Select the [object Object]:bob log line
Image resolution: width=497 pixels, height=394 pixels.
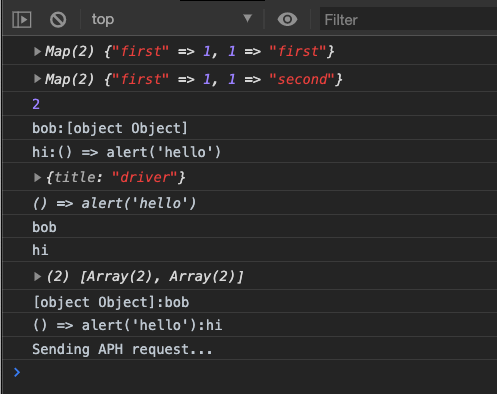coord(111,302)
